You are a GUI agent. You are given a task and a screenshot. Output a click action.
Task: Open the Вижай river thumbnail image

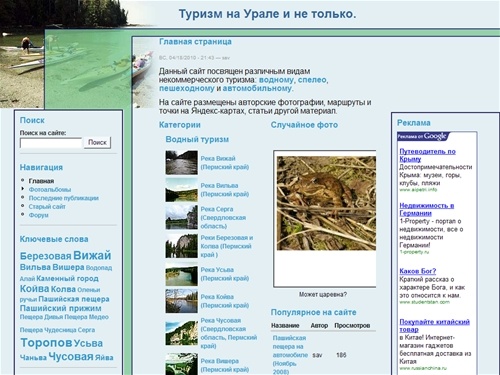tap(182, 163)
